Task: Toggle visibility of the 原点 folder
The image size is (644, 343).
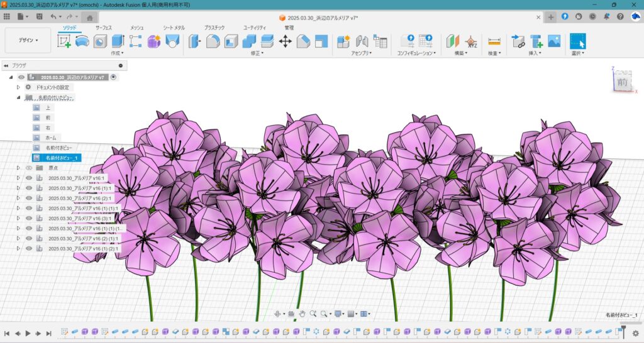Action: click(29, 168)
